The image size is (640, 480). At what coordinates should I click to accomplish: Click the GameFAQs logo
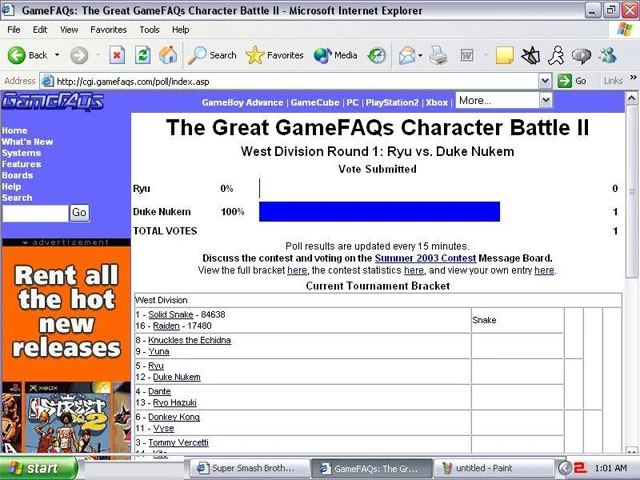[x=53, y=101]
